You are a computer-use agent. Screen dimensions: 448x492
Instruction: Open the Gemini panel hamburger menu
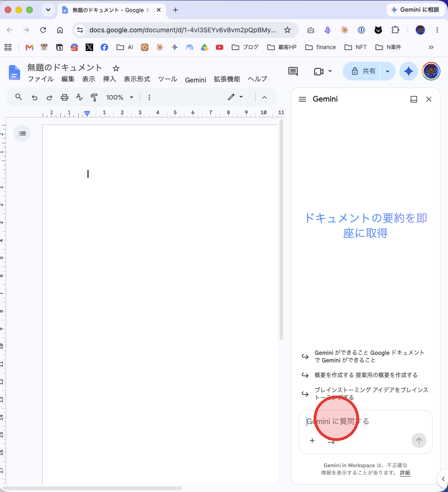(x=302, y=99)
